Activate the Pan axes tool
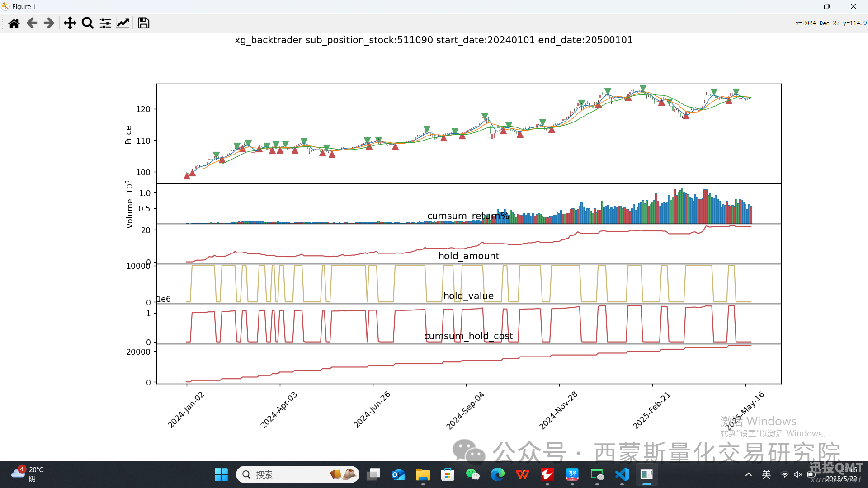The width and height of the screenshot is (868, 488). (x=70, y=23)
